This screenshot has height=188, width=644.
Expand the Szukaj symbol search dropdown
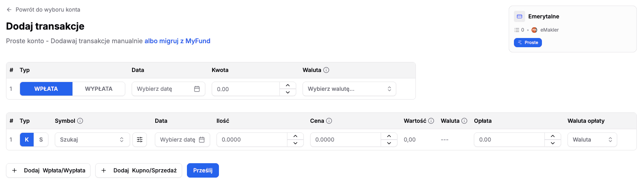(x=92, y=140)
